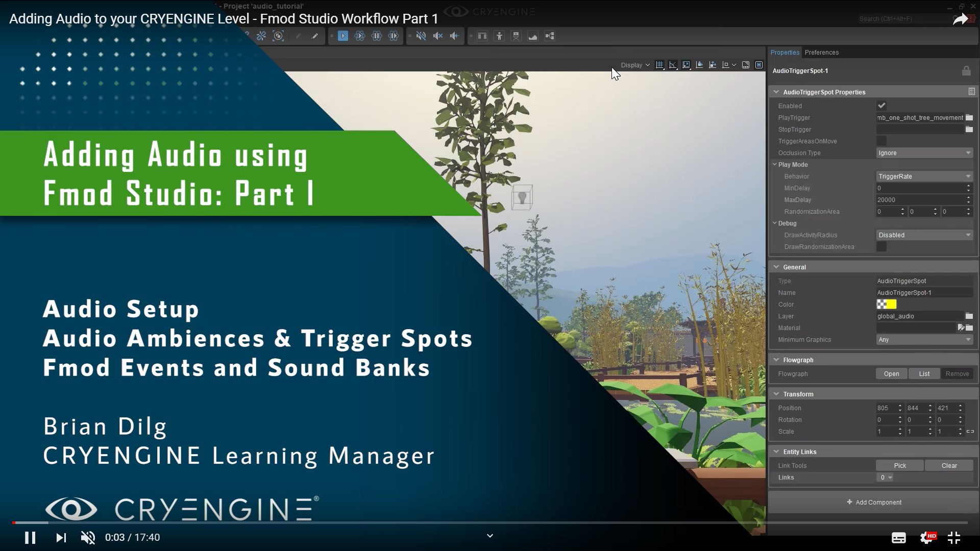Enable scale snapping icon in viewport

pos(687,65)
